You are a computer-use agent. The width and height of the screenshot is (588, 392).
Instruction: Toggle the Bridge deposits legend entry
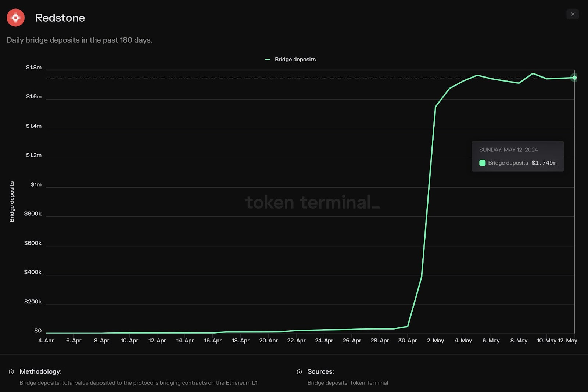(x=290, y=60)
